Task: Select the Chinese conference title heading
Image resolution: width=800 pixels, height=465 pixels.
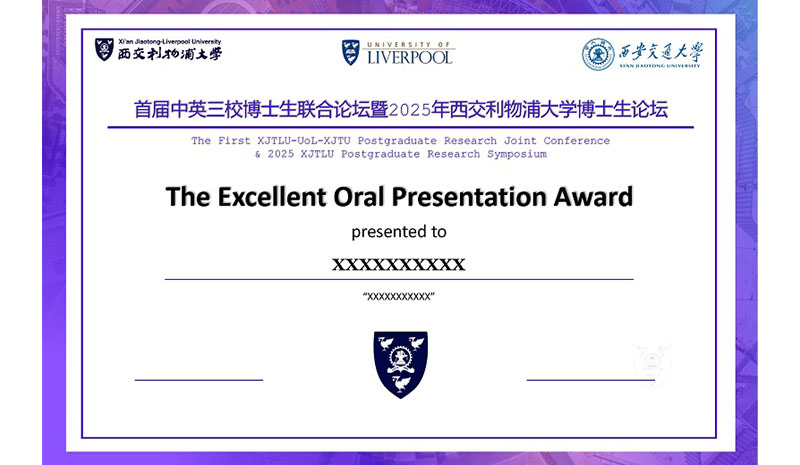Action: click(401, 110)
